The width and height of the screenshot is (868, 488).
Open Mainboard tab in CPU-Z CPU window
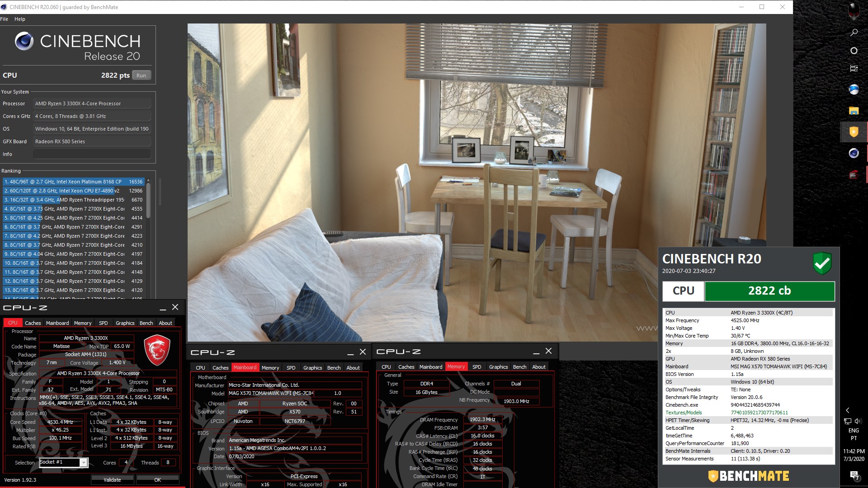click(57, 323)
